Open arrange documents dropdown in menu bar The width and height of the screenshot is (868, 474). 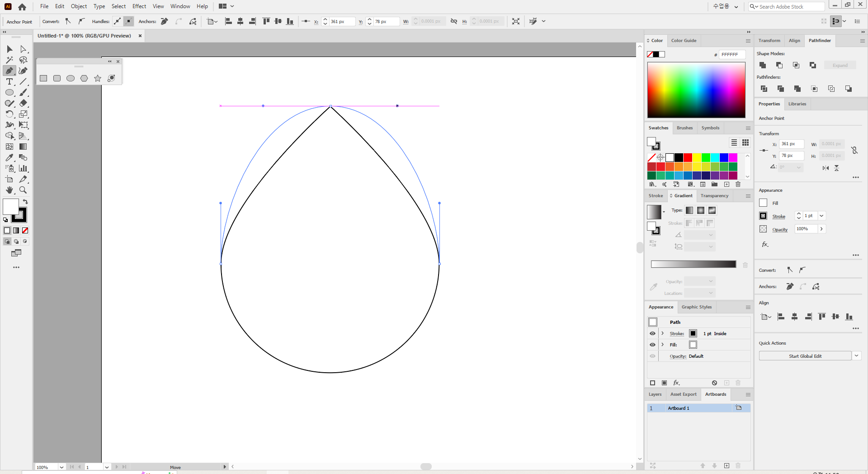226,6
